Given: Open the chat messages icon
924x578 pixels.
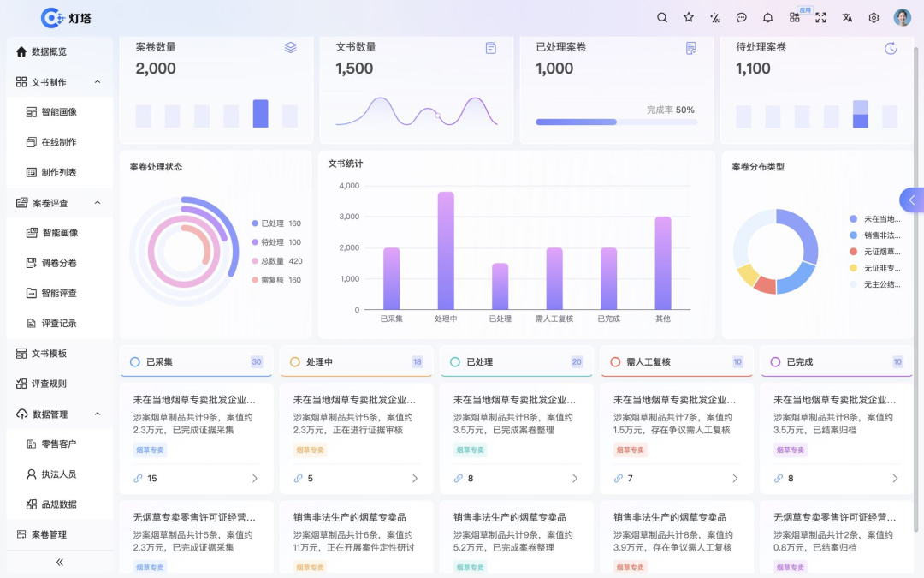Looking at the screenshot, I should 742,18.
